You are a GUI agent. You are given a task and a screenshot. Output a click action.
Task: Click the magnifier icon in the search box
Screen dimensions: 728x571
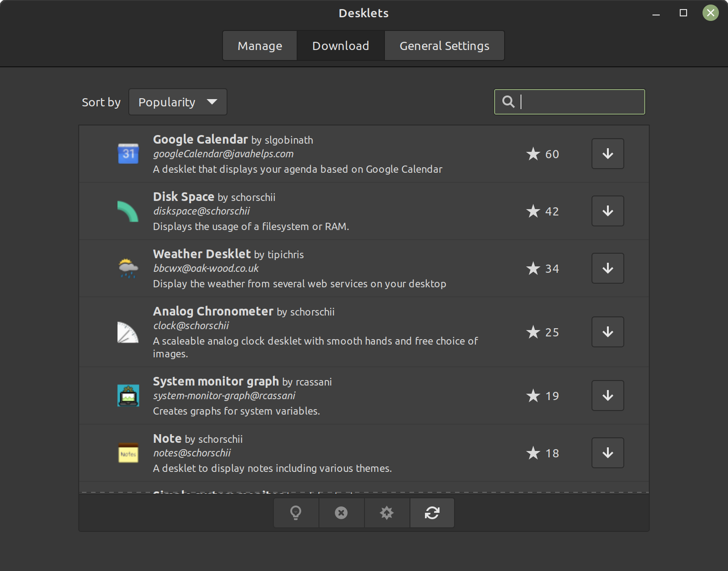pyautogui.click(x=509, y=101)
